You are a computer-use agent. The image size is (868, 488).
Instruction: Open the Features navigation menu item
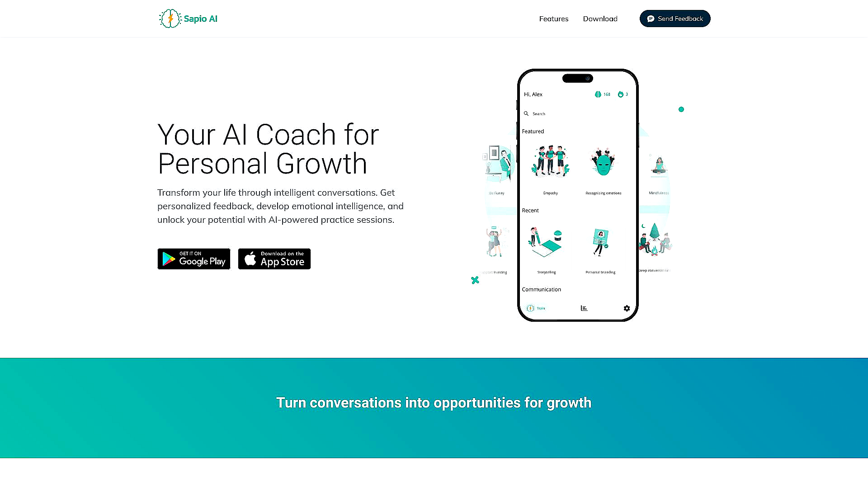(554, 19)
